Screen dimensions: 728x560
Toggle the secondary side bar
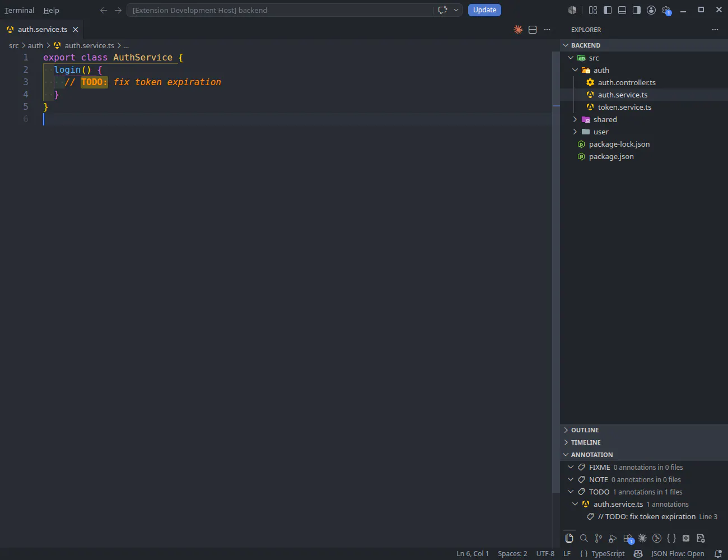[637, 10]
